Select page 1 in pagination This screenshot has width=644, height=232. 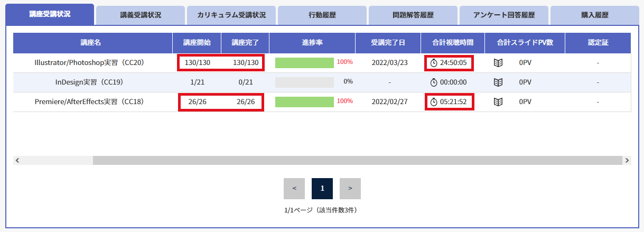click(x=322, y=188)
